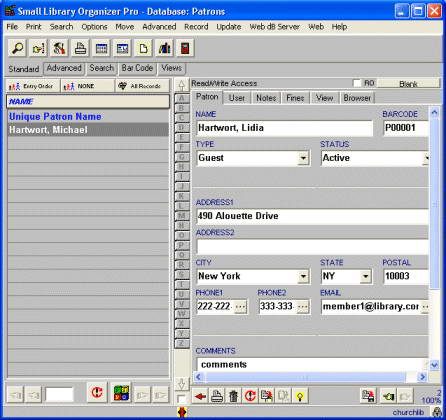Click the NAME column header button
Image resolution: width=446 pixels, height=420 pixels.
coord(88,101)
